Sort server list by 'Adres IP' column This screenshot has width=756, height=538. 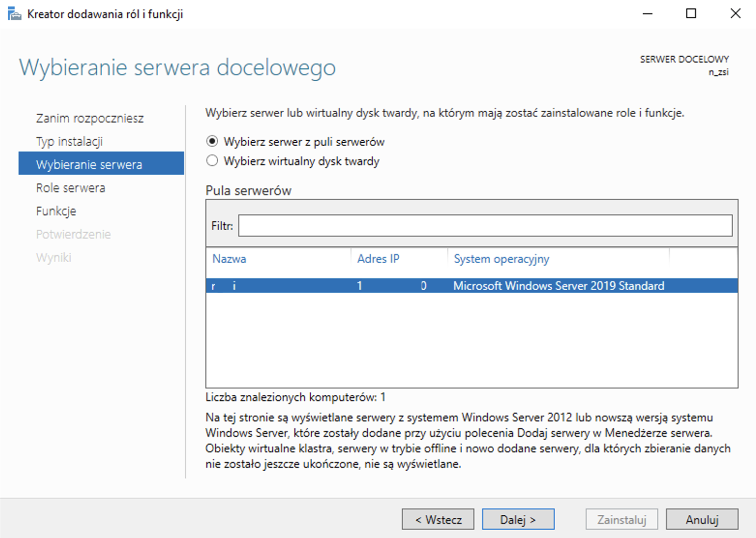pyautogui.click(x=378, y=259)
